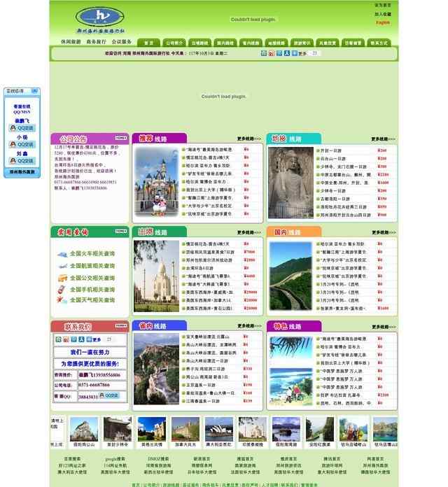The height and width of the screenshot is (487, 448).
Task: Click the 印度泰姬陵 thumbnail
Action: [253, 429]
